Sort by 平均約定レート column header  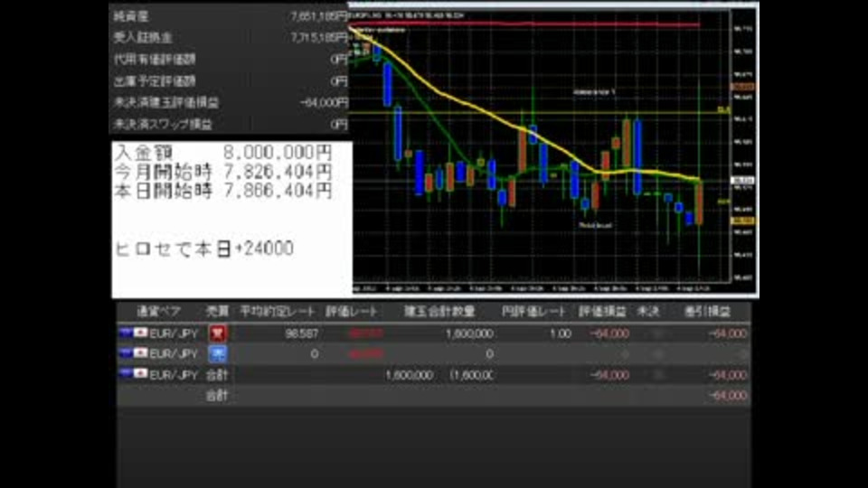pos(278,312)
